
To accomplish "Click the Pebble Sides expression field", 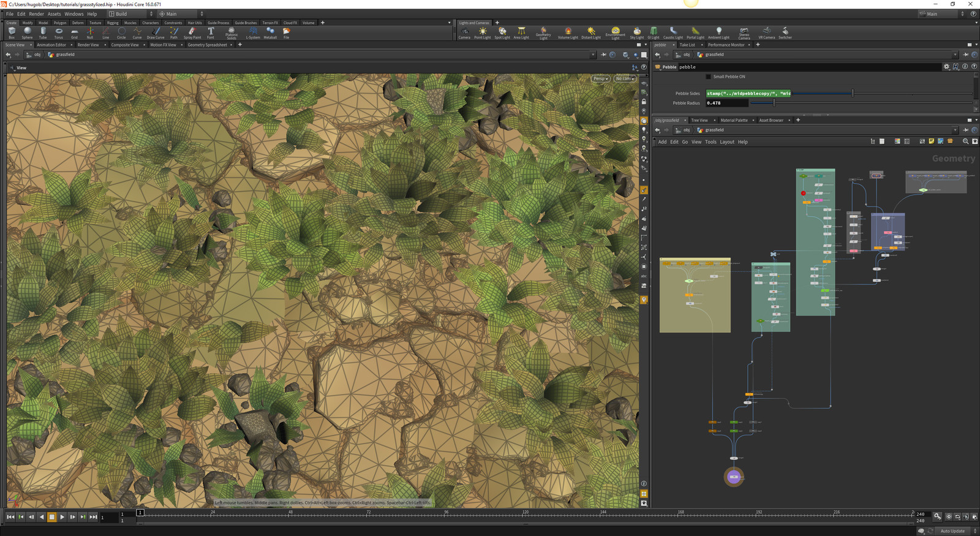I will point(748,93).
